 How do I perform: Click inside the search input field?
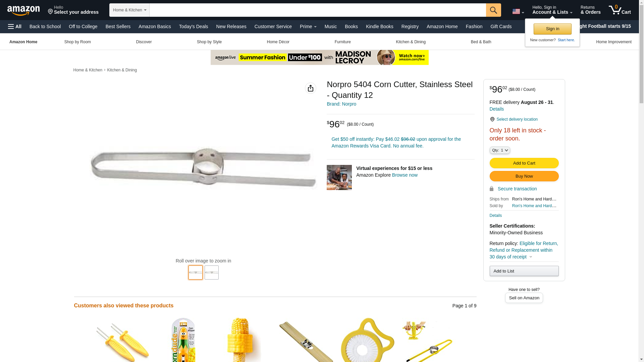pos(318,10)
